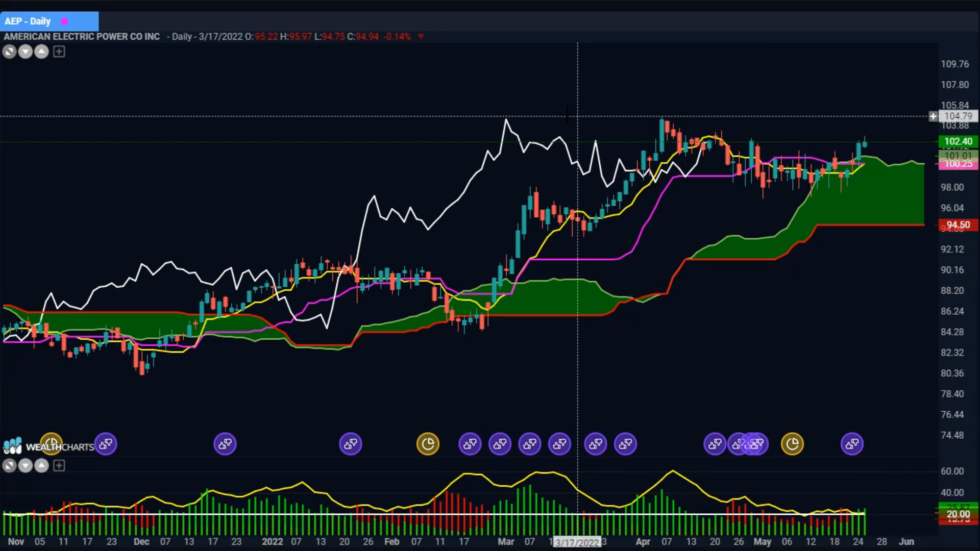The image size is (980, 551).
Task: Open the purple ratings marker near Feb 17
Action: pyautogui.click(x=470, y=444)
